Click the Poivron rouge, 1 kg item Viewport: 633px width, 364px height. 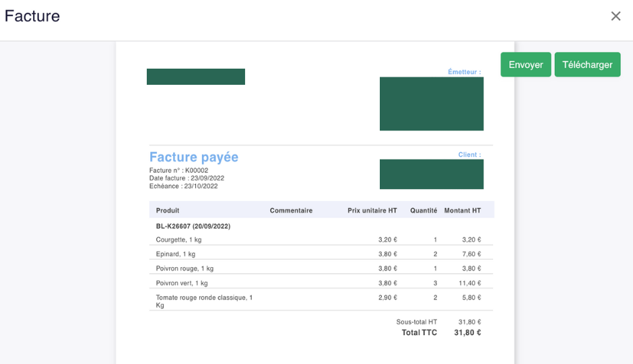pyautogui.click(x=185, y=268)
